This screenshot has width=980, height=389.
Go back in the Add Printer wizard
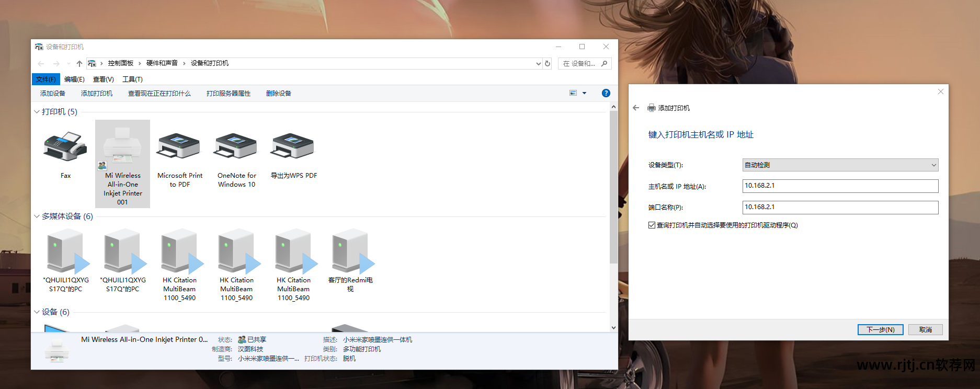click(636, 108)
